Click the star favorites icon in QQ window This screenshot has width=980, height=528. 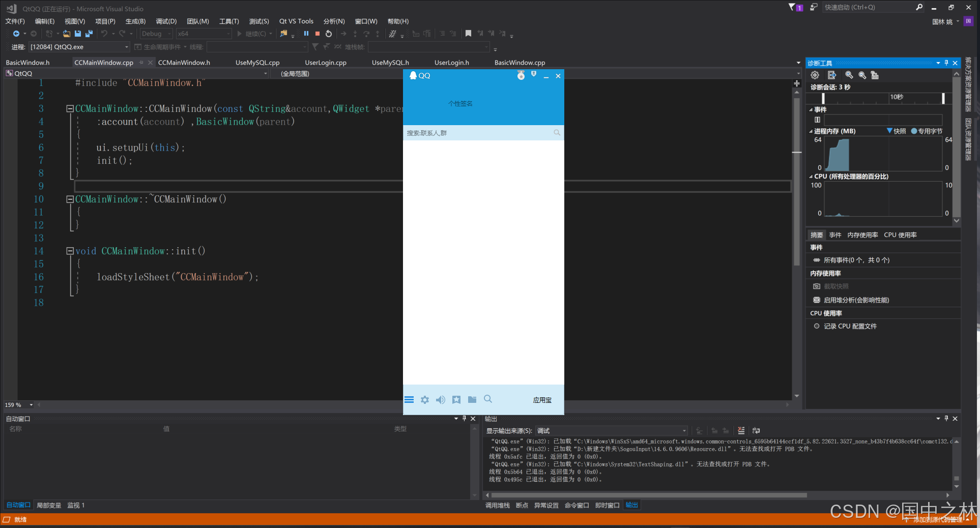coord(456,400)
